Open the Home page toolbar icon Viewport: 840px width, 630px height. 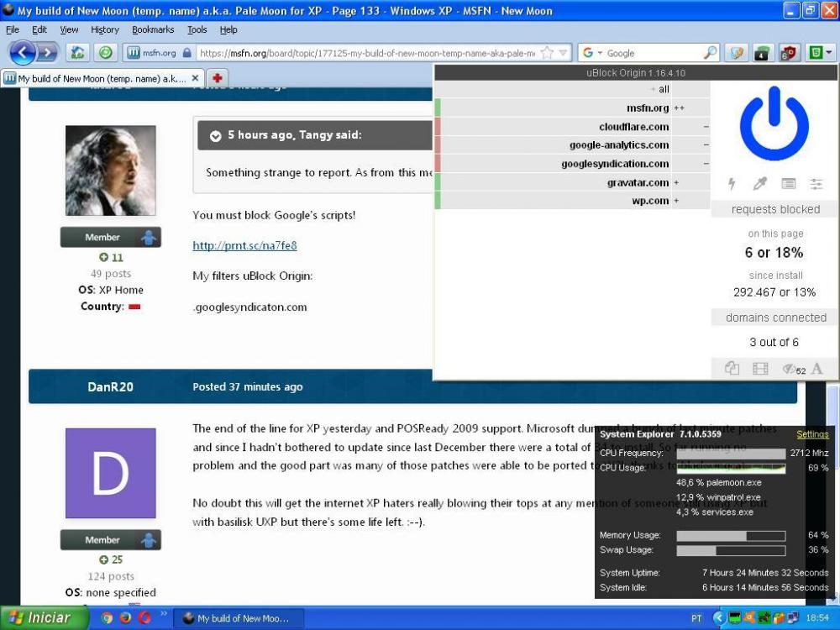click(x=77, y=52)
